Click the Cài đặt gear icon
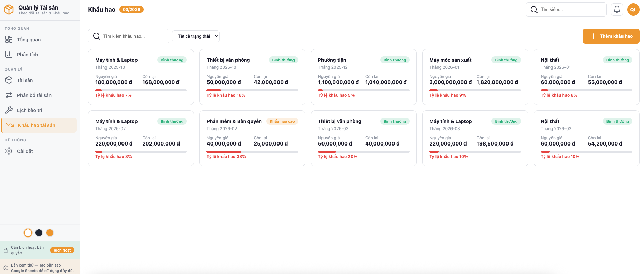 point(9,151)
